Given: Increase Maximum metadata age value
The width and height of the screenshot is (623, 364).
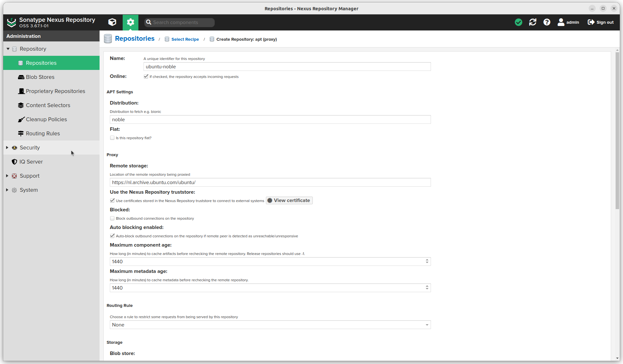Looking at the screenshot, I should [427, 286].
